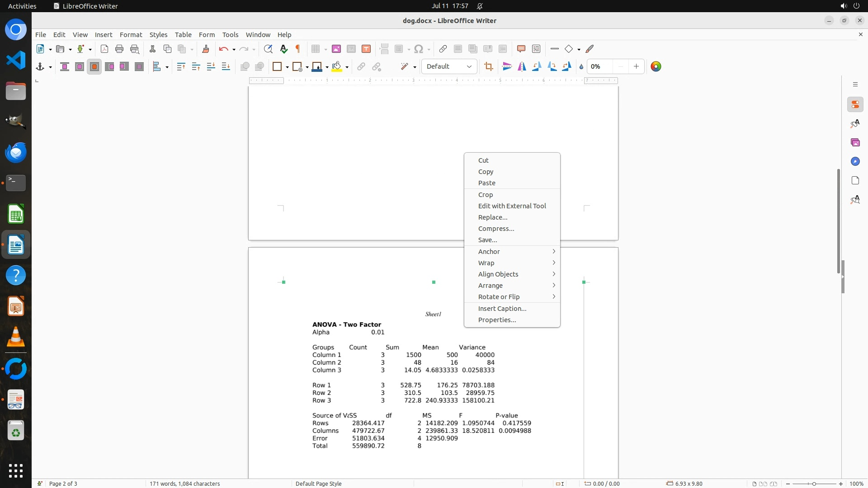Image resolution: width=868 pixels, height=488 pixels.
Task: Toggle the Wrap Through button
Action: (139, 67)
